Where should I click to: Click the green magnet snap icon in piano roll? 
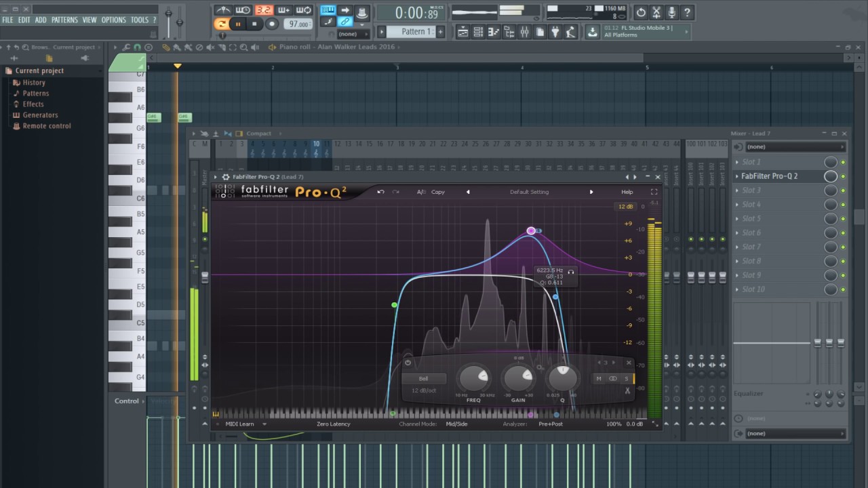click(137, 47)
